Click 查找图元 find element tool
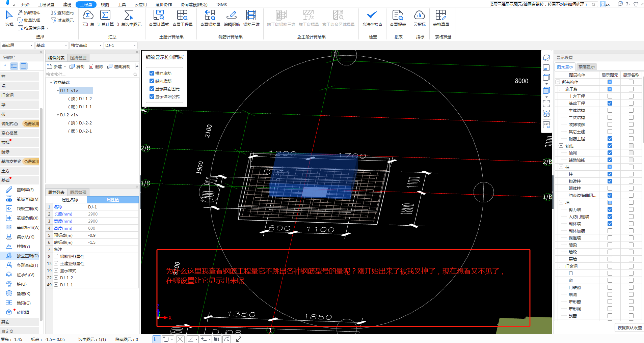The width and height of the screenshot is (644, 343). point(62,12)
